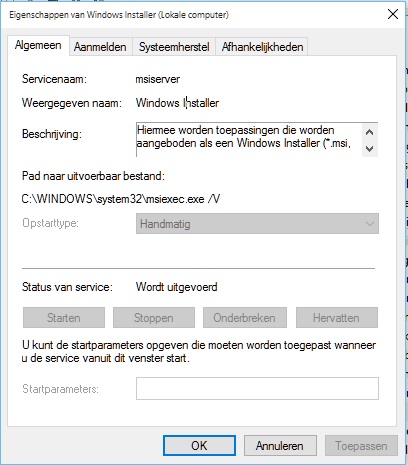Switch to the Algemeen tab
This screenshot has height=465, width=408.
(x=38, y=45)
